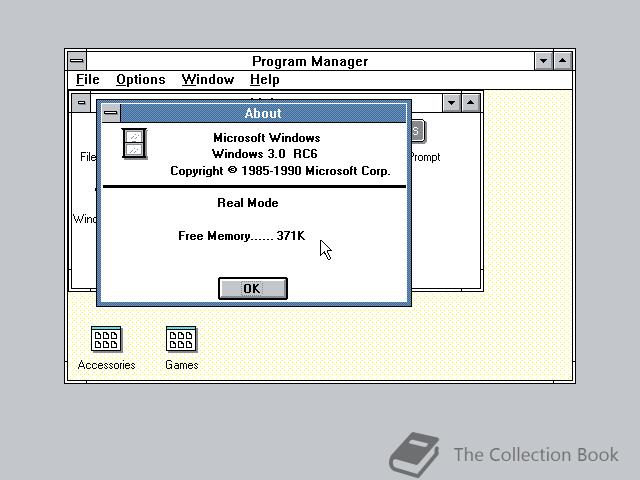Open the File menu in Program Manager
This screenshot has height=480, width=640.
[87, 79]
